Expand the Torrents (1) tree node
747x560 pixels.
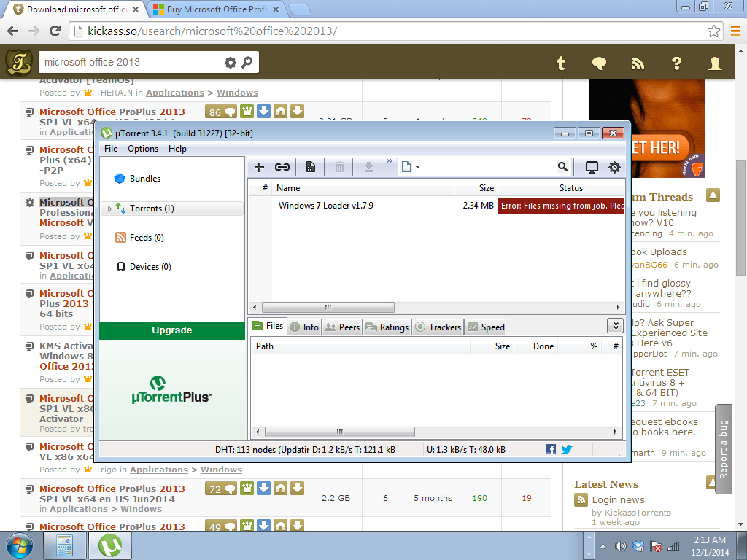[110, 209]
